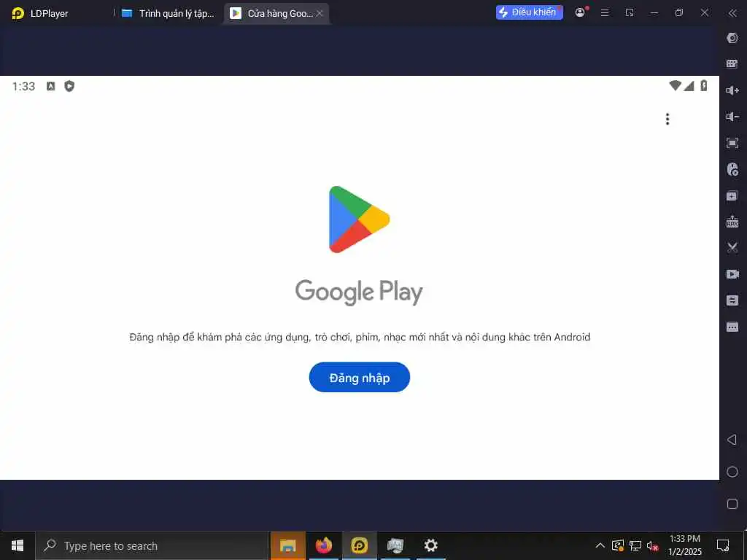Open the Settings gear on the taskbar

coord(430,545)
